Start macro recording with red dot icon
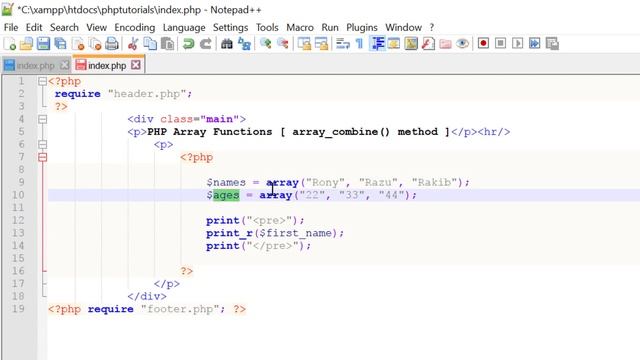The image size is (640, 360). (x=483, y=43)
